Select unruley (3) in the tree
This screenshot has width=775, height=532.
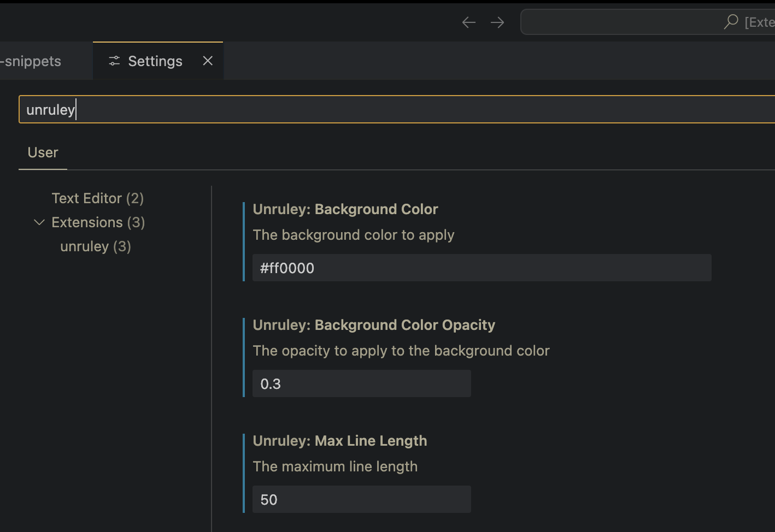(x=96, y=246)
